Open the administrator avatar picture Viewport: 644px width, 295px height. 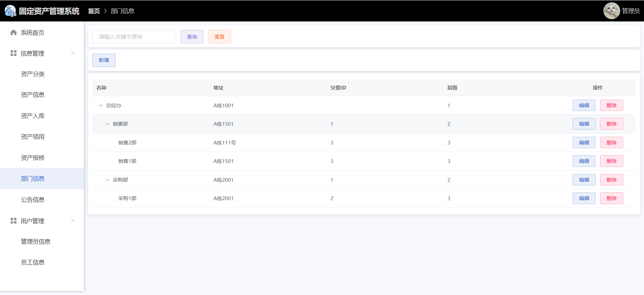(x=611, y=11)
